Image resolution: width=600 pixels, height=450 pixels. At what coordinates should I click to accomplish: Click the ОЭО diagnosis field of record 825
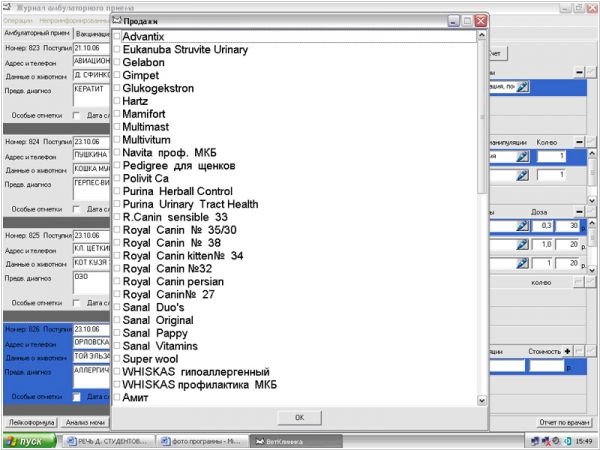pos(91,283)
